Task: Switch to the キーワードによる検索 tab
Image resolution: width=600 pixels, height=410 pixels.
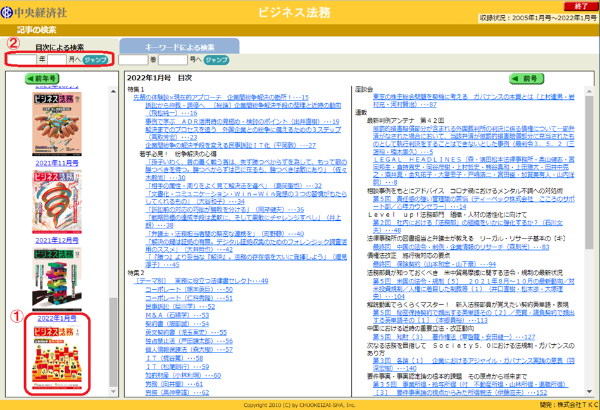Action: click(179, 47)
